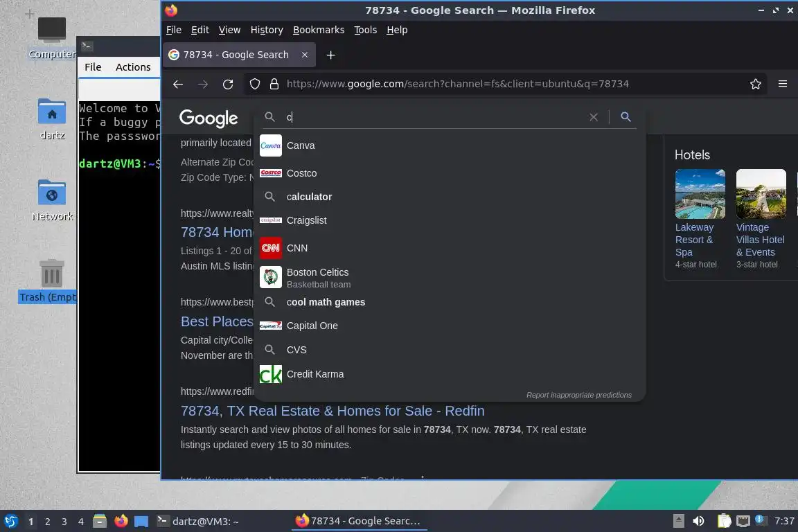
Task: Open the Bookmarks menu
Action: point(319,30)
